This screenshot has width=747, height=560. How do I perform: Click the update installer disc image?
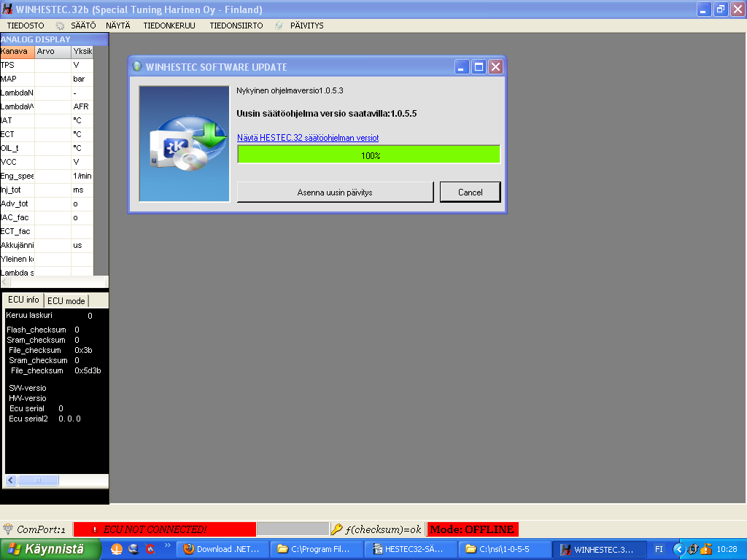pyautogui.click(x=185, y=144)
